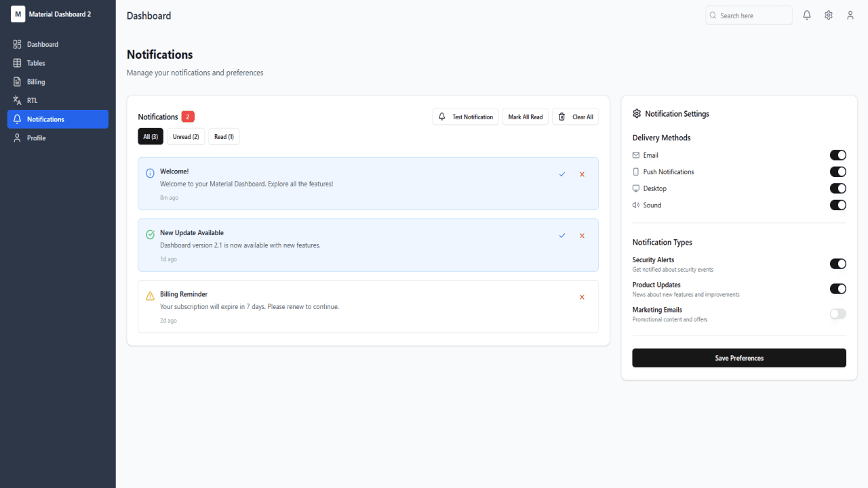The width and height of the screenshot is (868, 488).
Task: Open the Tables page in the sidebar
Action: click(58, 63)
